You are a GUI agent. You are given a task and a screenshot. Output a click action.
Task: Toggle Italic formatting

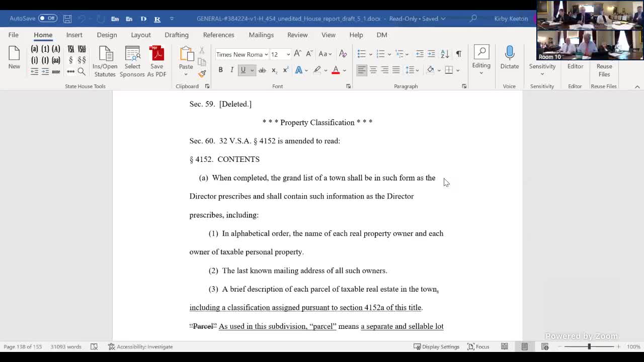pyautogui.click(x=232, y=70)
